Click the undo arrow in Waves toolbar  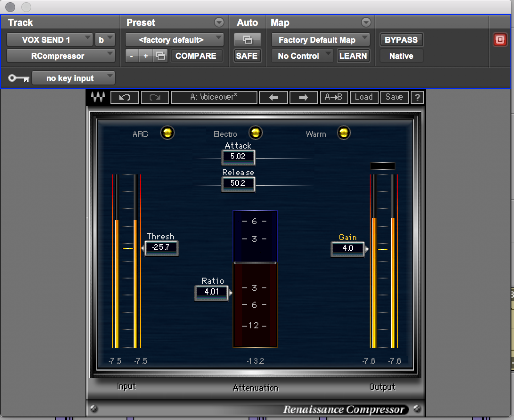(125, 97)
